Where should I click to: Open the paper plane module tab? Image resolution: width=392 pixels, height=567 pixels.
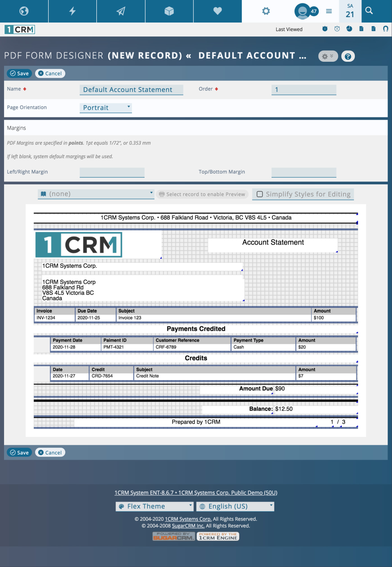click(121, 11)
